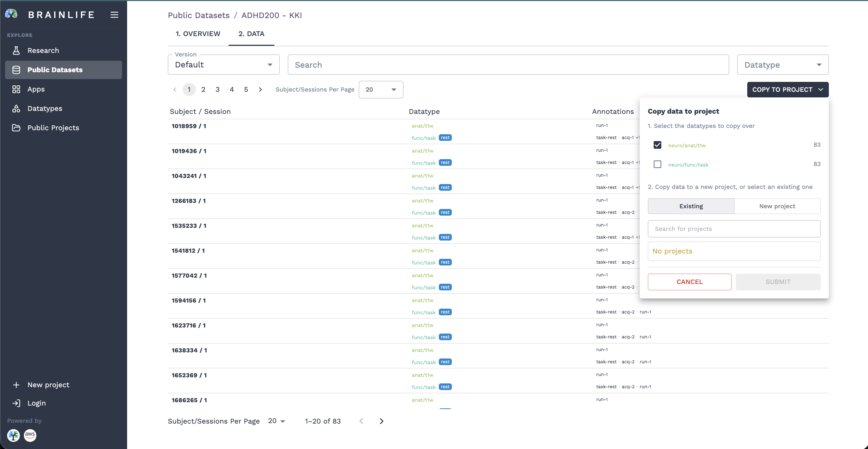868x449 pixels.
Task: Click anat/t1w for subject 1594156
Action: 422,301
